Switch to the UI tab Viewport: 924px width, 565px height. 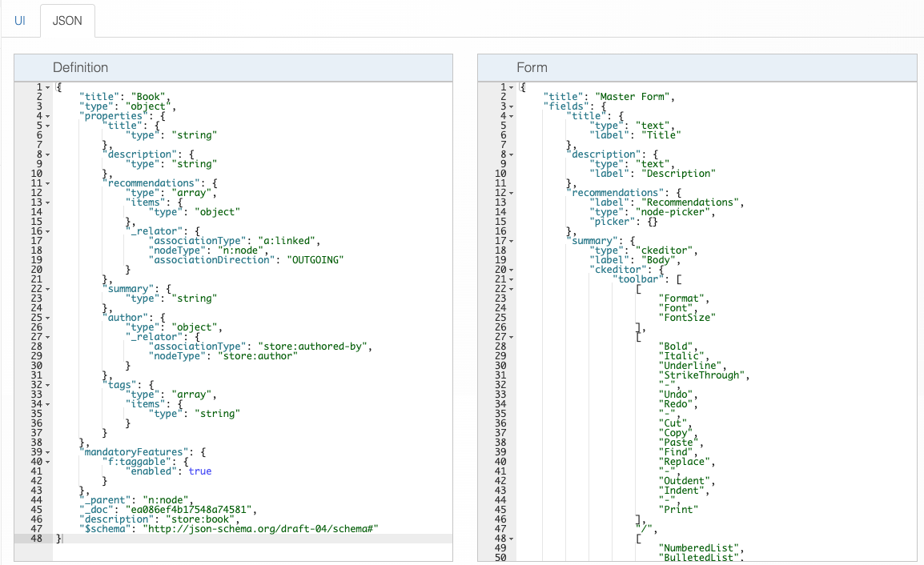click(19, 20)
